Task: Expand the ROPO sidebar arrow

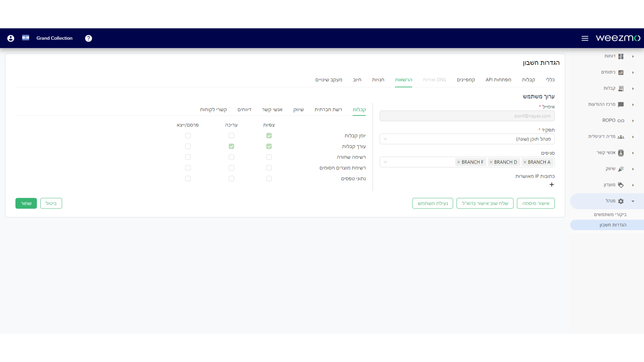Action: point(633,121)
